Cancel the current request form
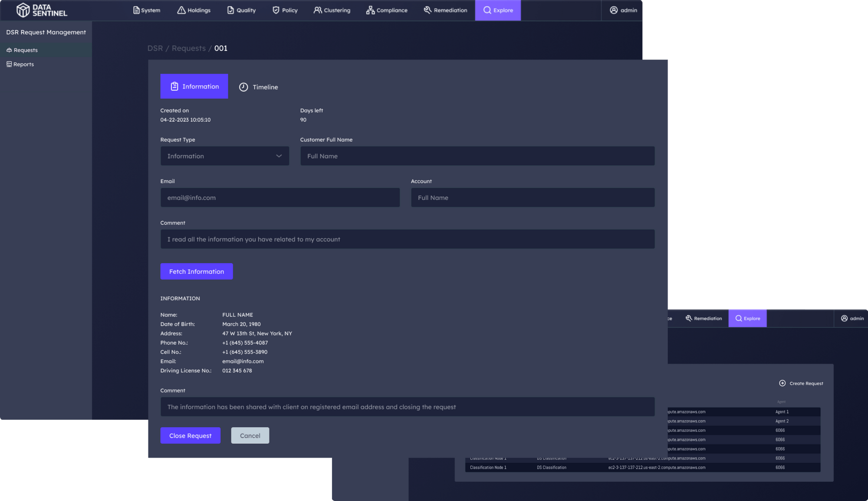868x501 pixels. (x=250, y=435)
